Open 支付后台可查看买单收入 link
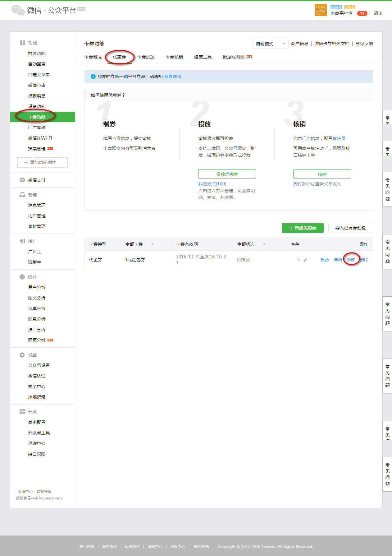This screenshot has height=556, width=392. [317, 184]
